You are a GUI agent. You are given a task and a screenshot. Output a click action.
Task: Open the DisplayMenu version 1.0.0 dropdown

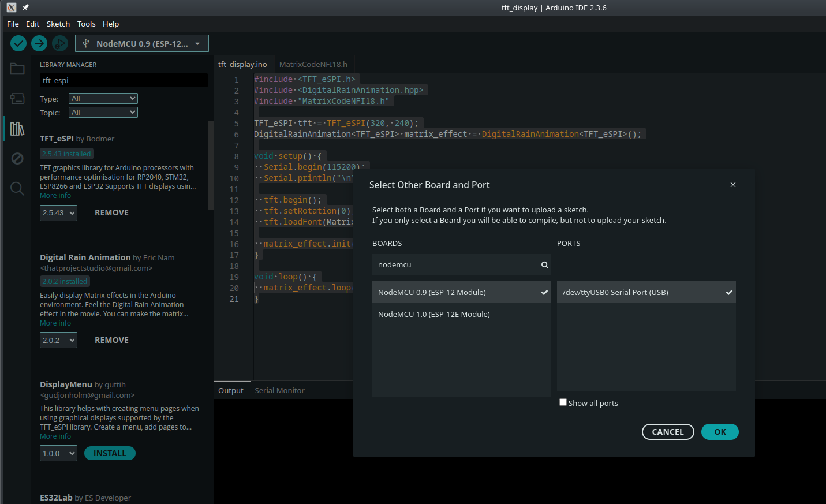click(x=58, y=454)
